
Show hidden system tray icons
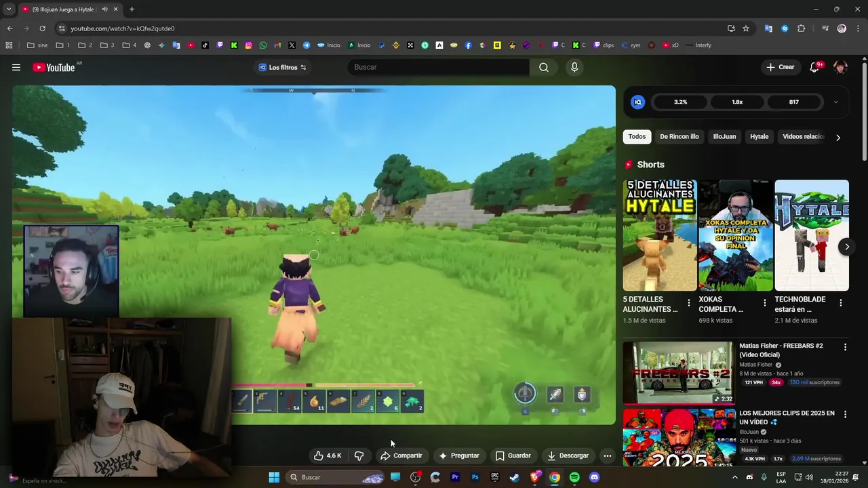pyautogui.click(x=734, y=477)
